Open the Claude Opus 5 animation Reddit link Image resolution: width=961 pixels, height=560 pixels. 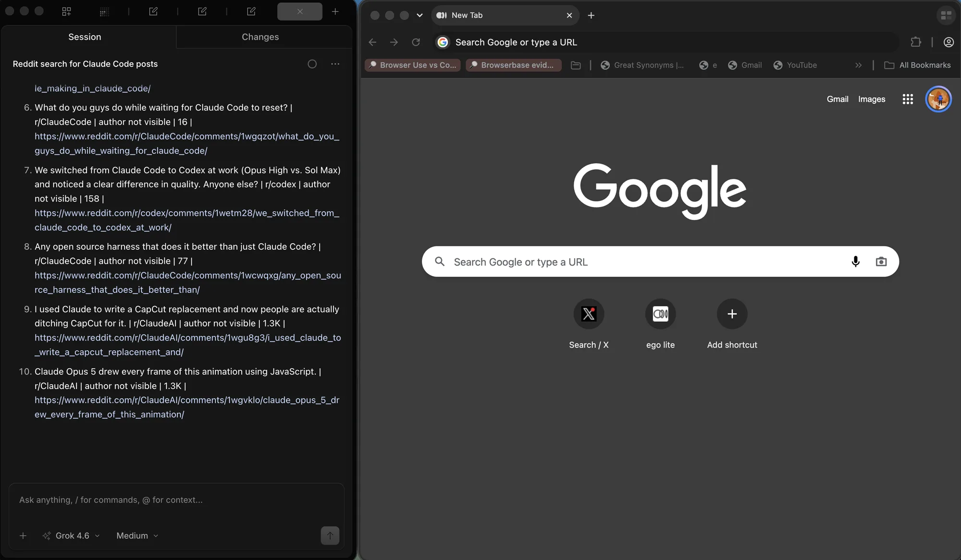coord(187,407)
